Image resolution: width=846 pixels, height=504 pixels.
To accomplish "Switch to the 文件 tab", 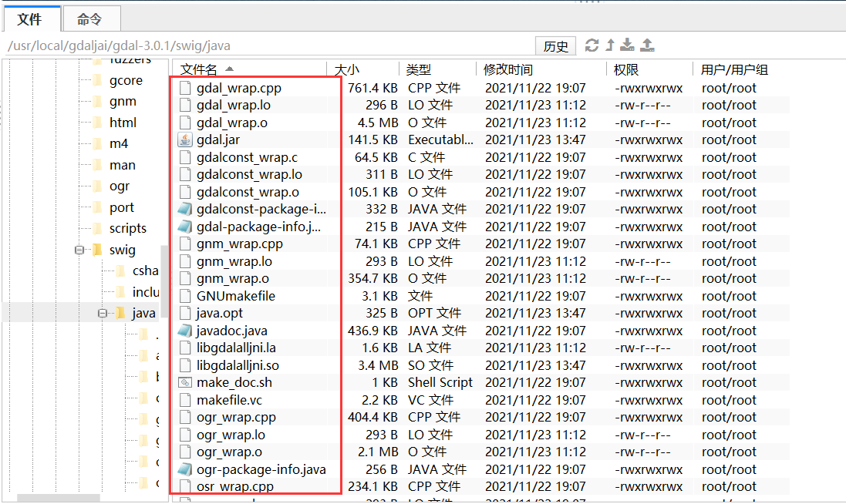I will [31, 18].
